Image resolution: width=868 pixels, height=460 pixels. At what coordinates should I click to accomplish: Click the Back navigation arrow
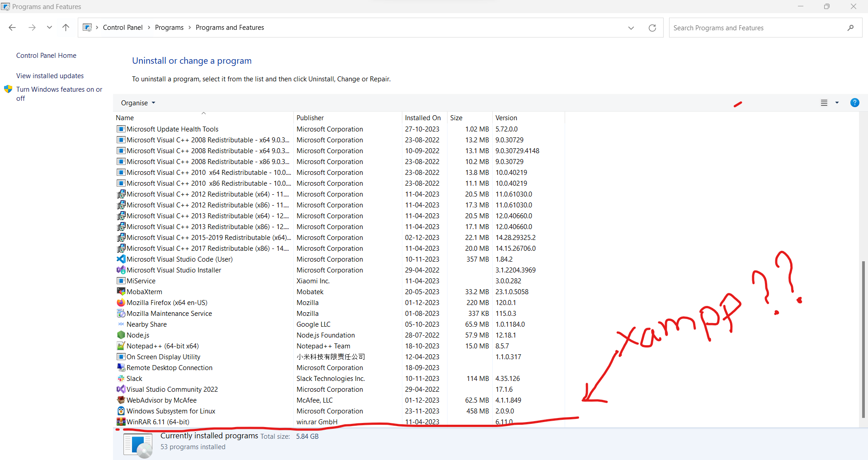click(x=12, y=28)
